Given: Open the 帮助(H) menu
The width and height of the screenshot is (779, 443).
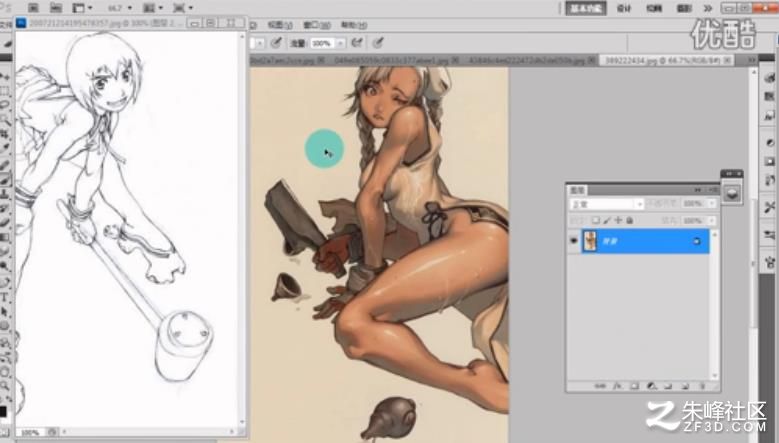Looking at the screenshot, I should tap(354, 25).
